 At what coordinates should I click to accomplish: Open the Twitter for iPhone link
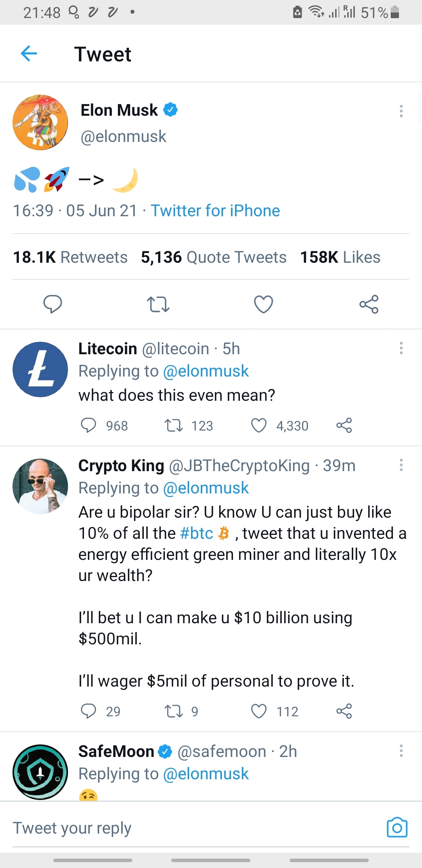pyautogui.click(x=215, y=211)
